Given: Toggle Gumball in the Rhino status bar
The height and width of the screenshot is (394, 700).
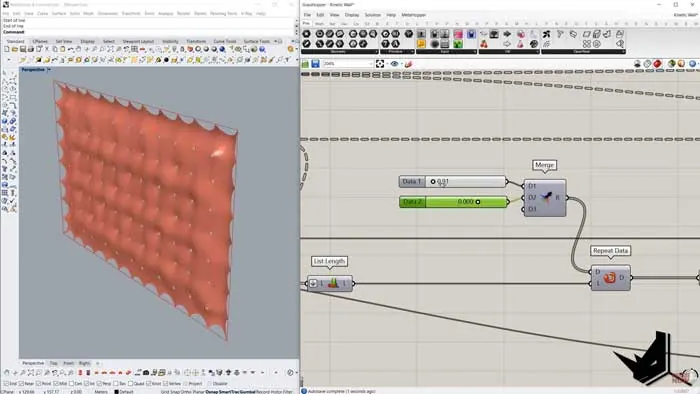Looking at the screenshot, I should [x=247, y=391].
